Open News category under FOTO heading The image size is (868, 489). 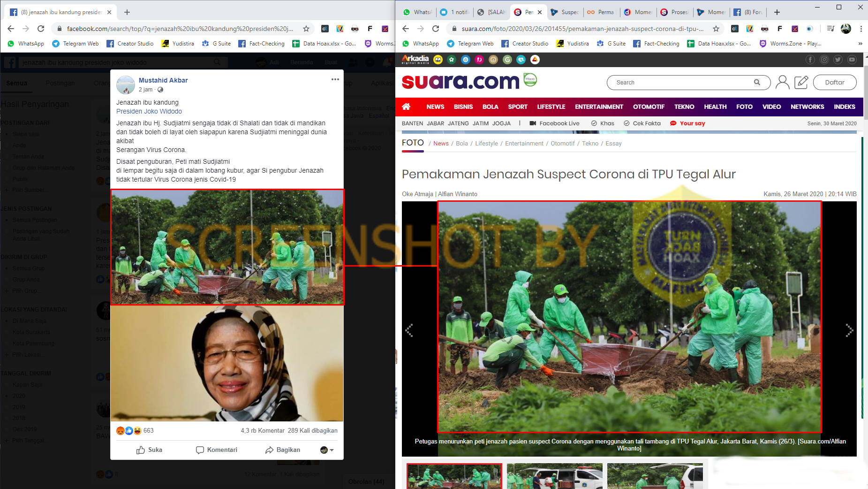(x=441, y=143)
